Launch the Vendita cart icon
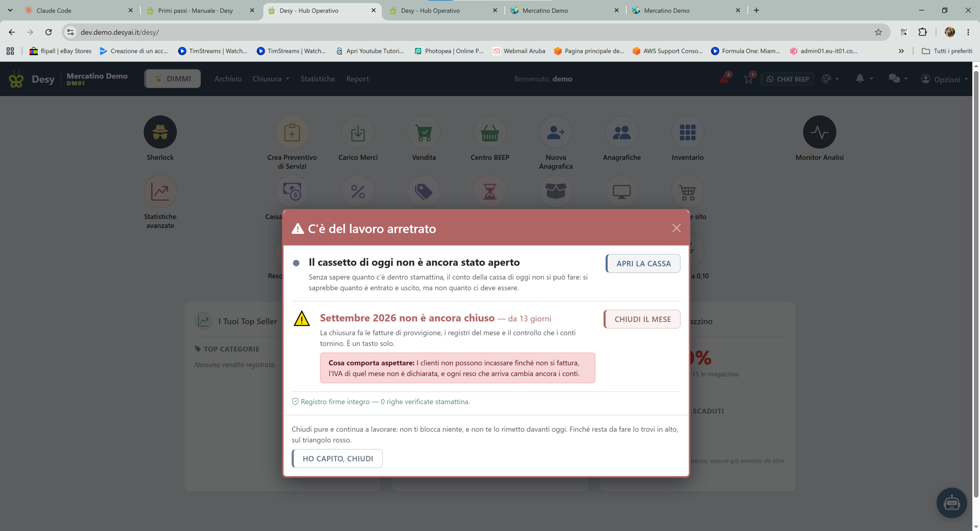Viewport: 980px width, 531px height. click(424, 132)
